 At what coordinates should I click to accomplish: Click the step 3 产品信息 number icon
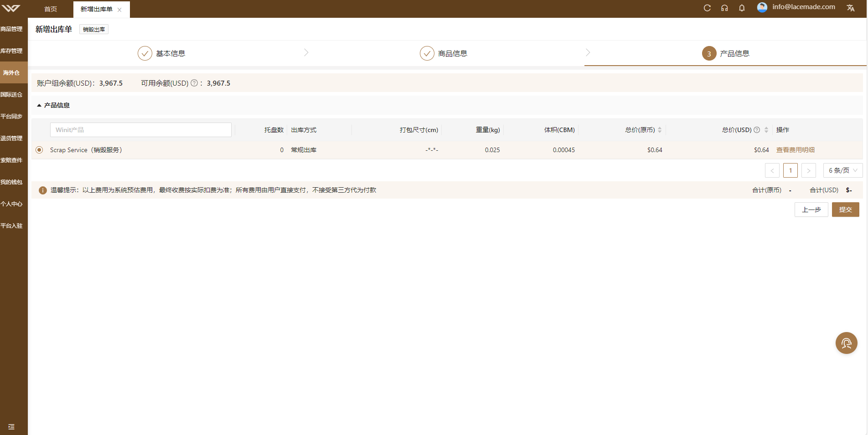709,53
